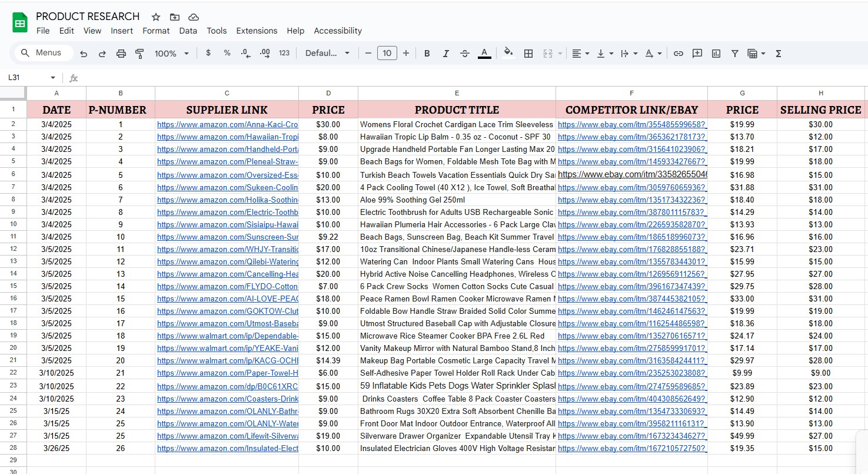Click the print icon
Screen dimensions: 868x474
pyautogui.click(x=121, y=54)
